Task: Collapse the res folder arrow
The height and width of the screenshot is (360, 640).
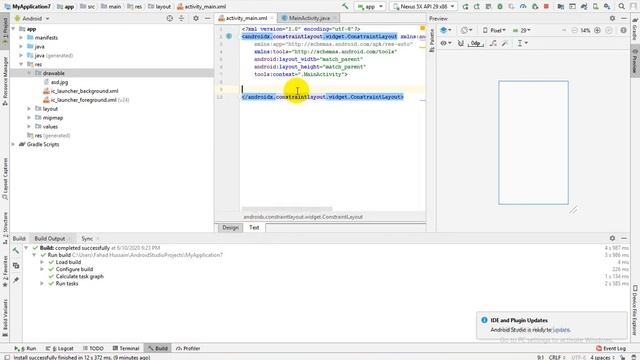Action: 21,64
